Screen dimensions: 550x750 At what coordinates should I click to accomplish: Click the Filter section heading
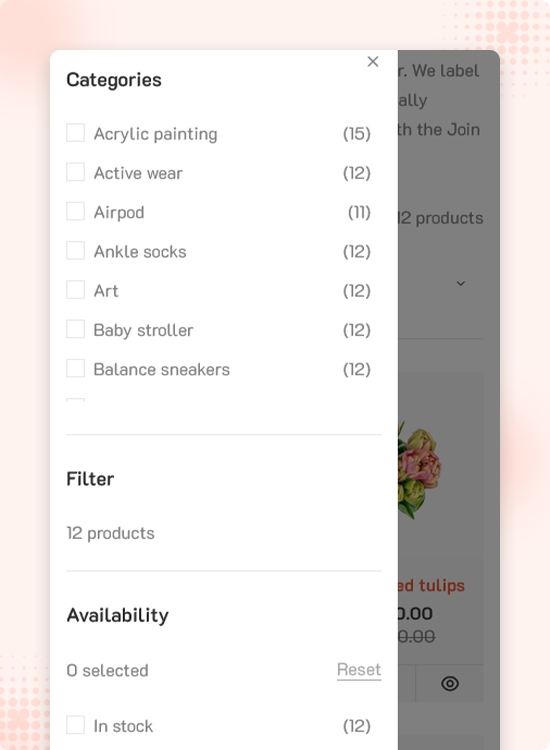coord(90,479)
